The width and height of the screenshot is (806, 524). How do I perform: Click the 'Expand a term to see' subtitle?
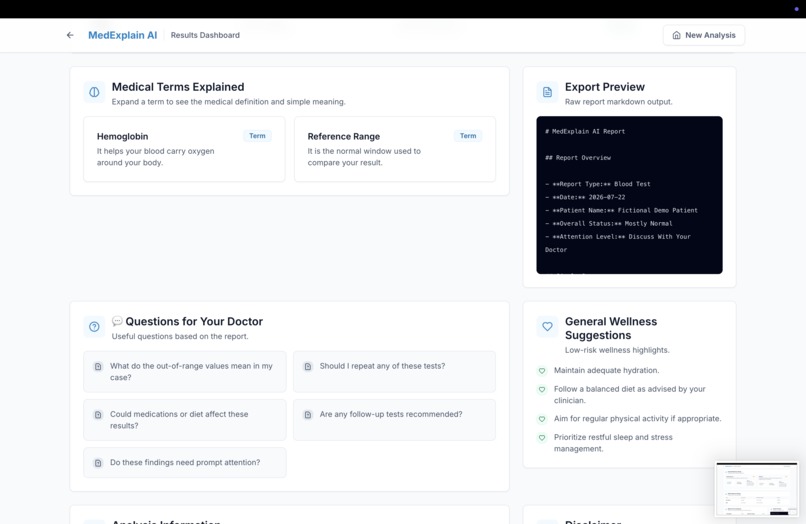228,102
